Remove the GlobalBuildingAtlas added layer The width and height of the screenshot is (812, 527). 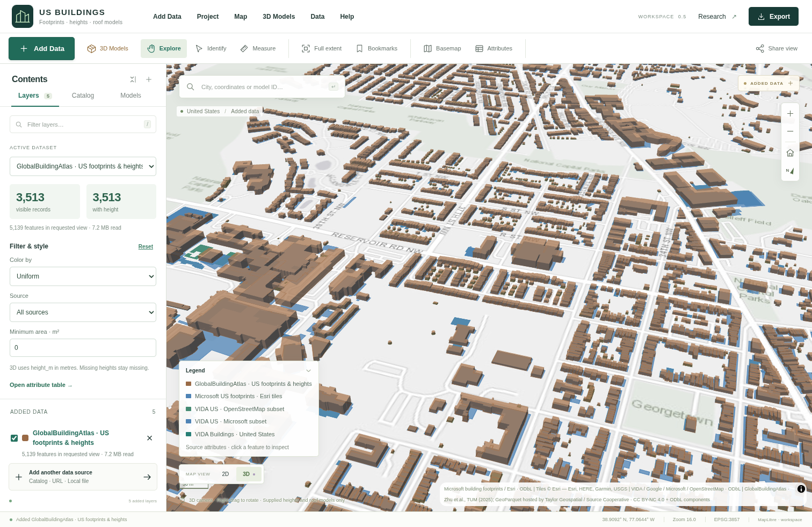coord(150,438)
